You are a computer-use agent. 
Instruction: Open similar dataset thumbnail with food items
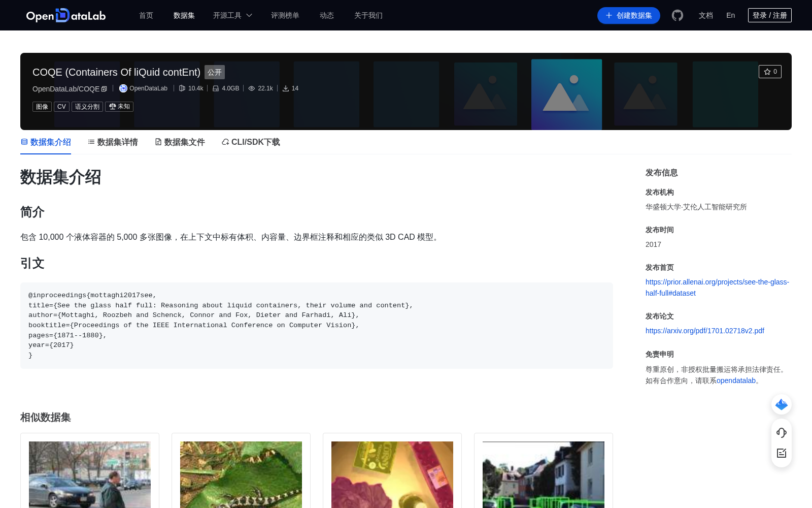tap(392, 474)
